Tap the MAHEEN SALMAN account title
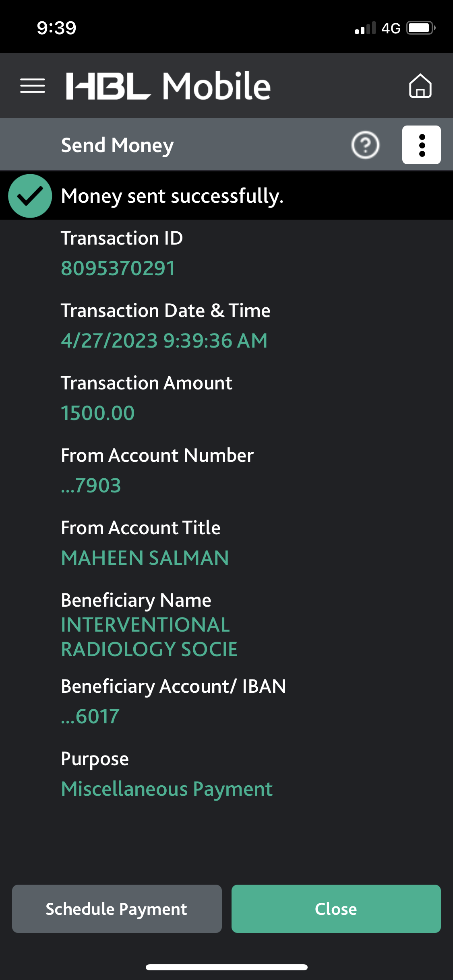The width and height of the screenshot is (453, 980). [145, 558]
